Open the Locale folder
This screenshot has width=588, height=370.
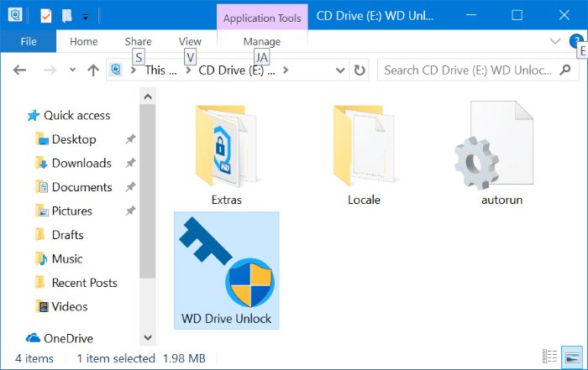point(364,154)
